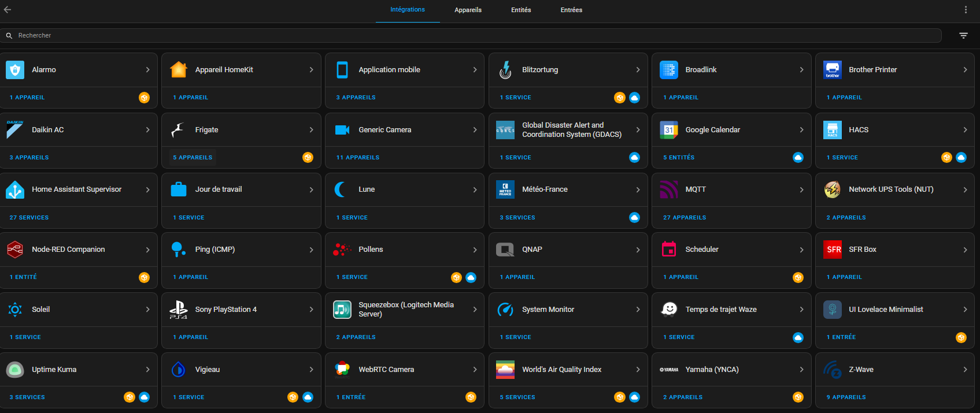Image resolution: width=980 pixels, height=413 pixels.
Task: Open 1 ENTRÉE under UI Lovelace Minimalist
Action: [841, 337]
